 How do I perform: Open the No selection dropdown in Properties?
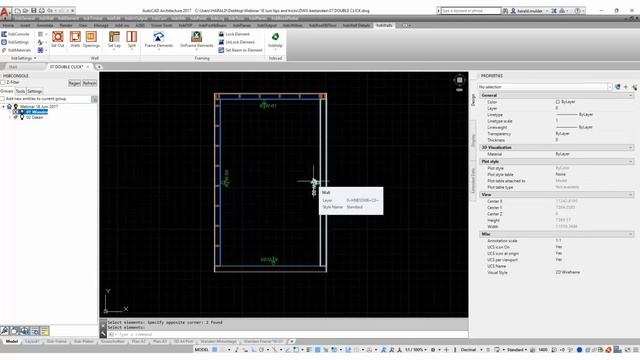(610, 87)
